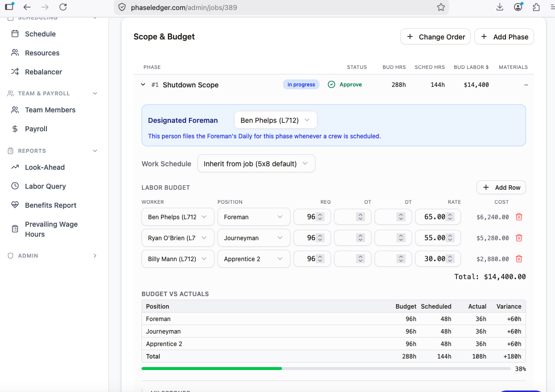Delete the Ryan O'Brien labor row
Image resolution: width=555 pixels, height=392 pixels.
click(519, 238)
